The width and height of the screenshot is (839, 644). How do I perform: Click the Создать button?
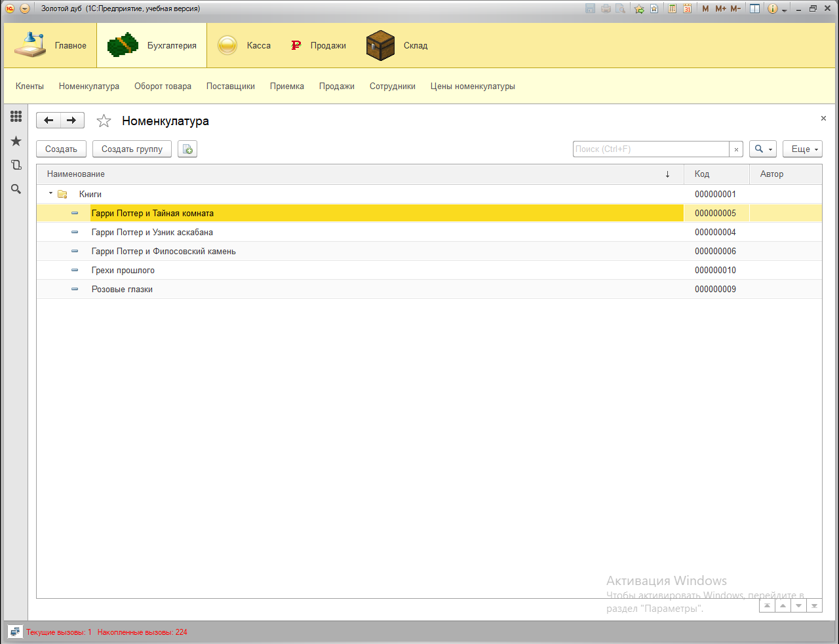tap(61, 149)
